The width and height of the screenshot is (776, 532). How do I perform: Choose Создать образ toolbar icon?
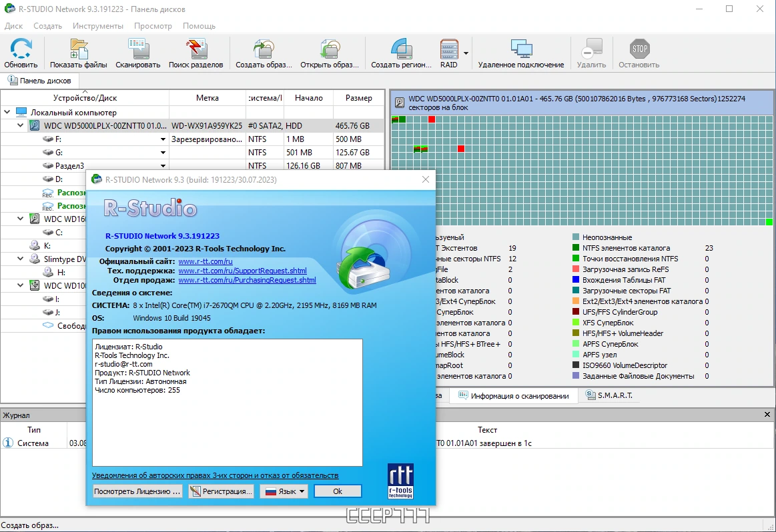[x=264, y=49]
